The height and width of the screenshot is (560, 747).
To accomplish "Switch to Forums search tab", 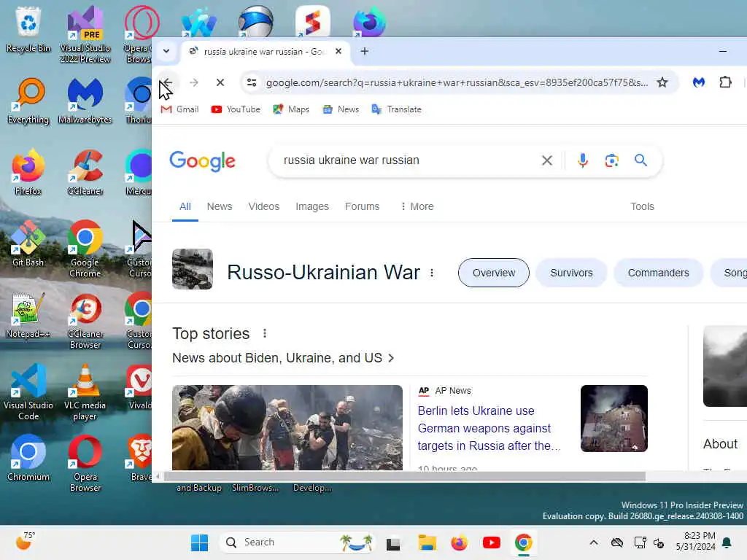I will (x=362, y=206).
